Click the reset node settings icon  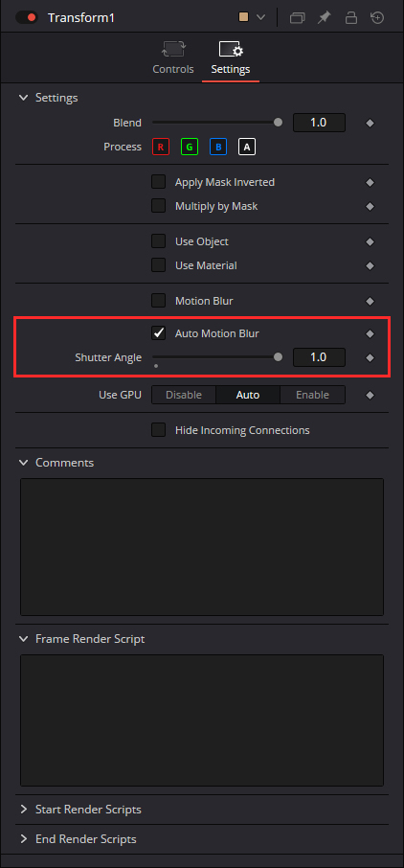point(377,17)
